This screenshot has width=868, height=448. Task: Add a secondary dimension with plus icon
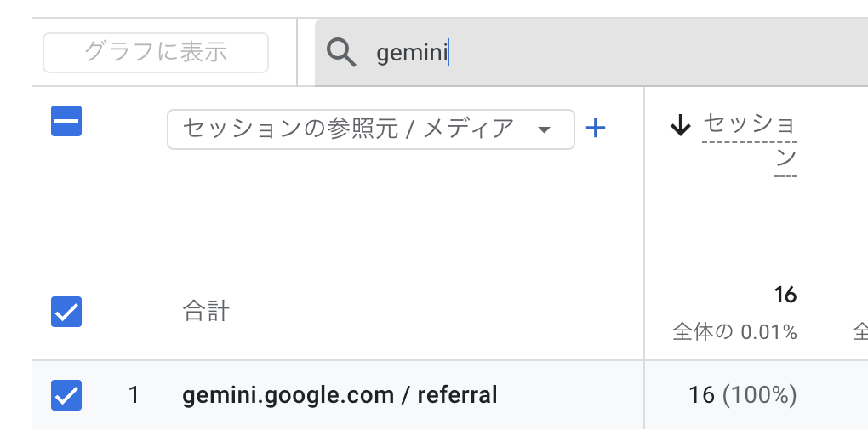point(596,129)
